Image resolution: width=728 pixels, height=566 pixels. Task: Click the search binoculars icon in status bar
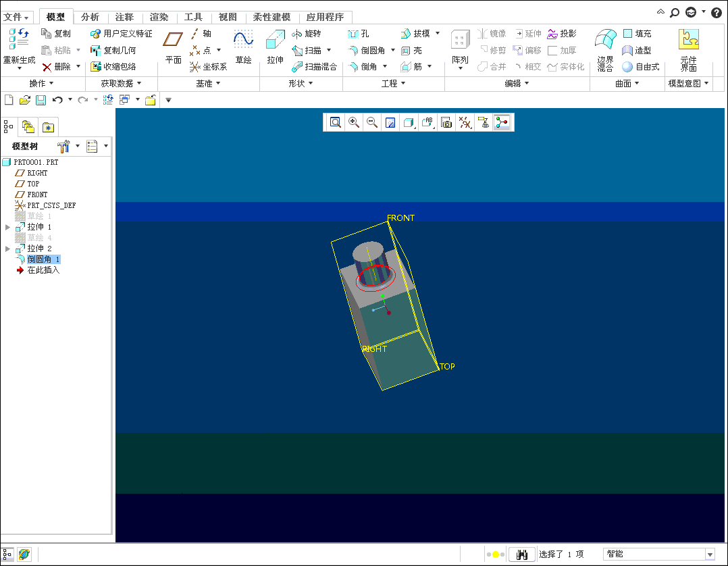coord(521,555)
